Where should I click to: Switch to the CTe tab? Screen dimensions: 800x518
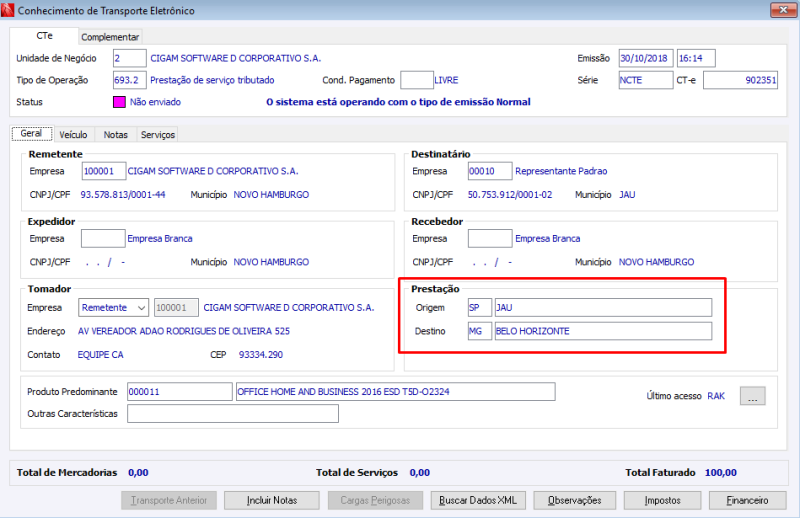tap(44, 36)
